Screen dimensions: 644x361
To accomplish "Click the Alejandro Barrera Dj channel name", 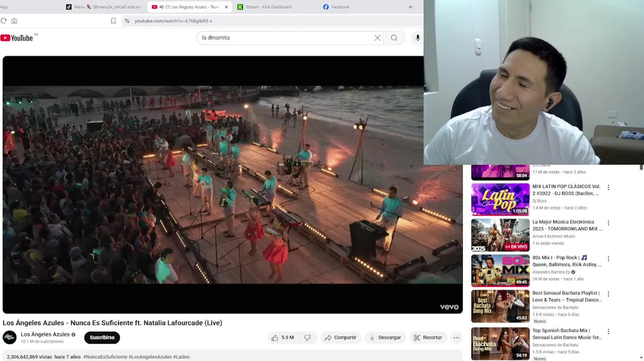I will click(551, 272).
